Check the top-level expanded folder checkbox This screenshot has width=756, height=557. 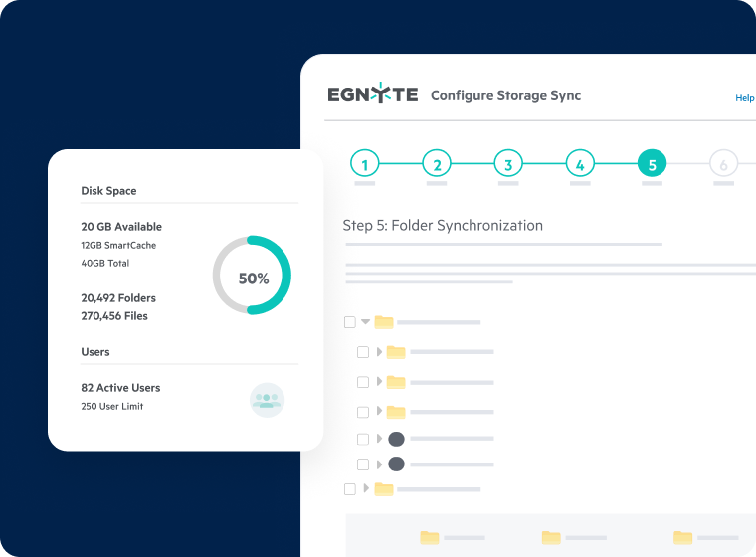pyautogui.click(x=349, y=322)
